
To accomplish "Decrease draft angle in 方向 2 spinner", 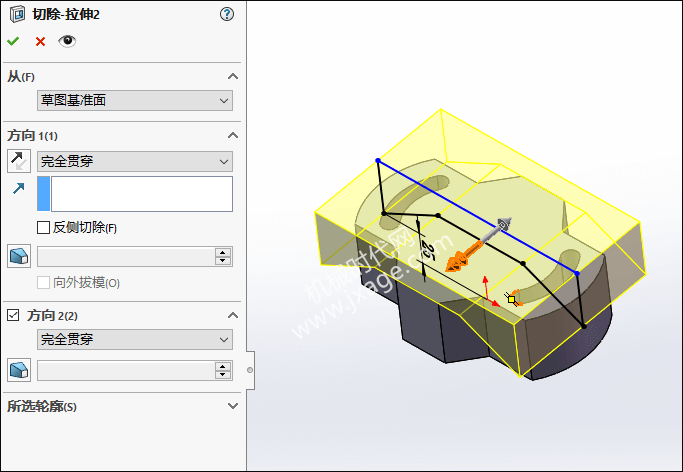I will [x=223, y=375].
